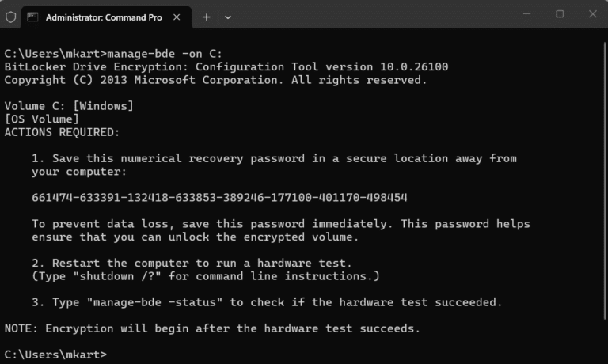
Task: Expand the new tab profile dropdown chevron
Action: (228, 17)
